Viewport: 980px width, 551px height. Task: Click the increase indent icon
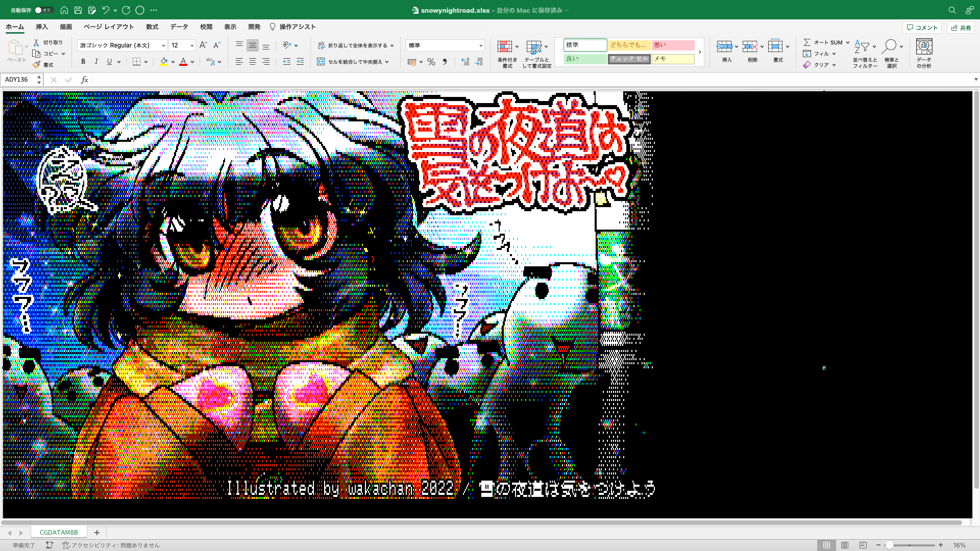click(300, 62)
